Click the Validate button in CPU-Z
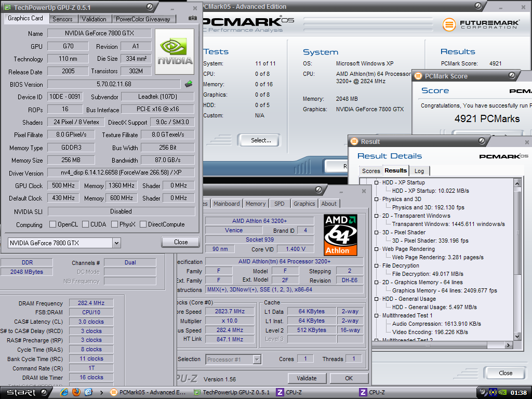Viewport: 532px width, 399px height. click(x=307, y=378)
